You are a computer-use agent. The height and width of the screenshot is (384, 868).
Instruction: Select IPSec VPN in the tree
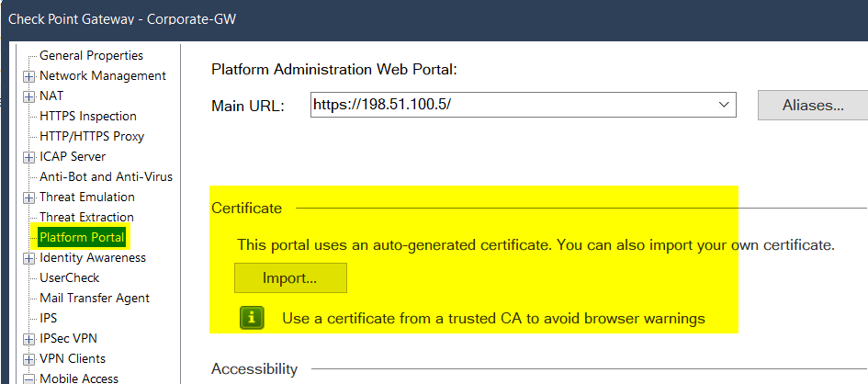point(68,339)
